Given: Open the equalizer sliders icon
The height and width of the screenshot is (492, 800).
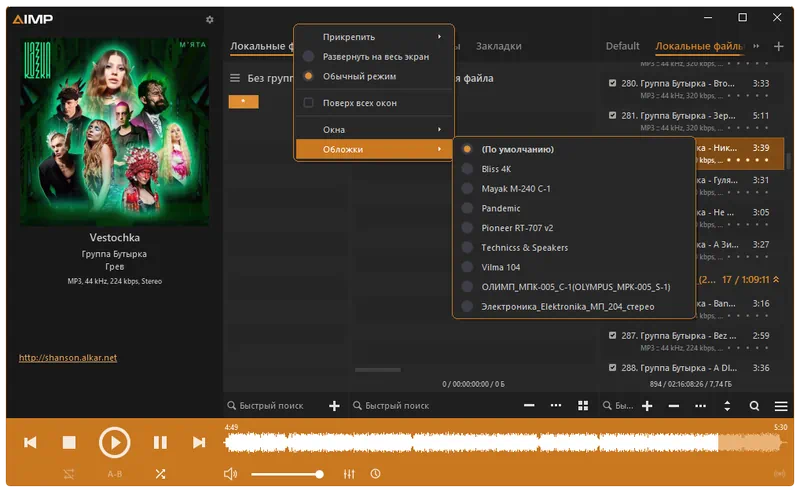Looking at the screenshot, I should coord(349,474).
